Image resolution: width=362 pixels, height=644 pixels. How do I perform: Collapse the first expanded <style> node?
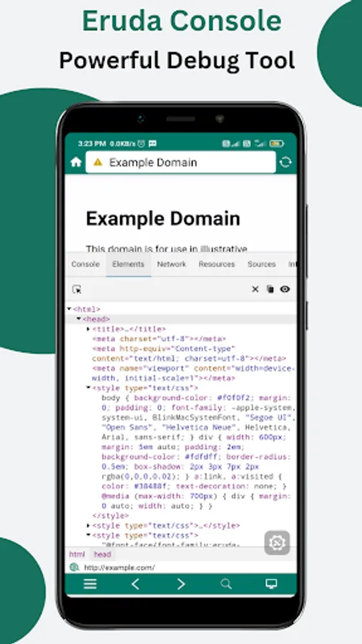coord(88,388)
